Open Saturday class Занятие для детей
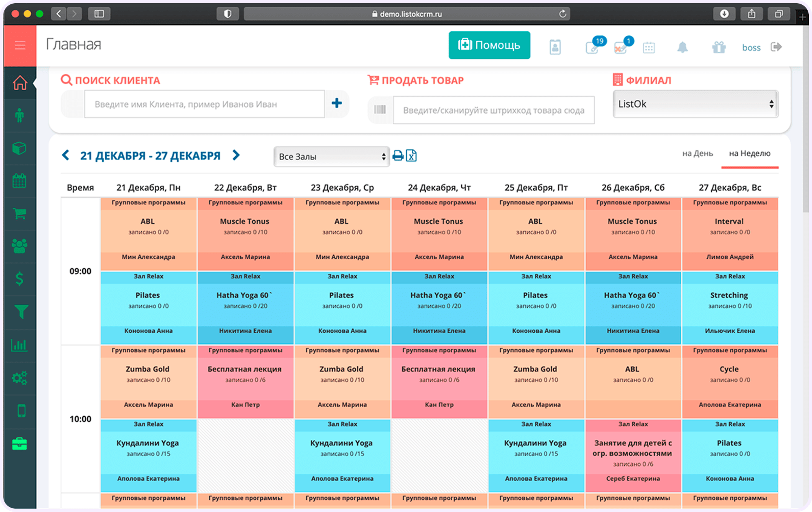Viewport: 812px width, 512px height. click(633, 456)
